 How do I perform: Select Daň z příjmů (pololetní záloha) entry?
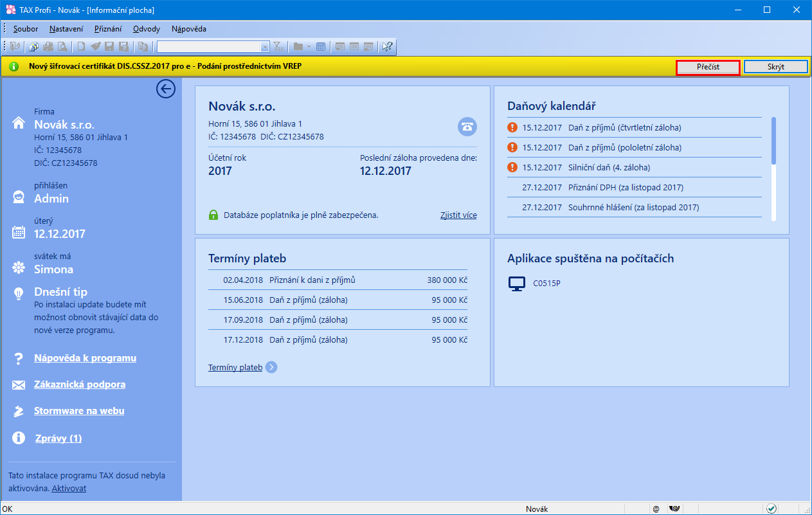point(635,147)
